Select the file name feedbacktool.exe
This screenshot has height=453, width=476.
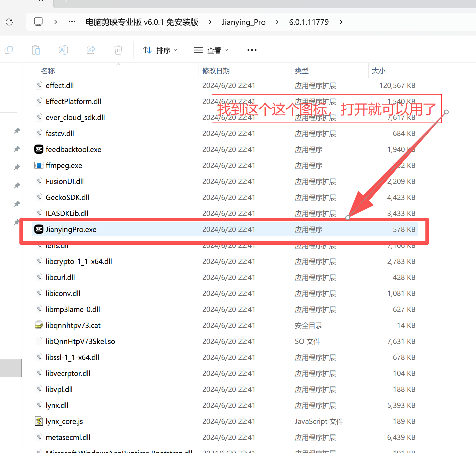73,149
